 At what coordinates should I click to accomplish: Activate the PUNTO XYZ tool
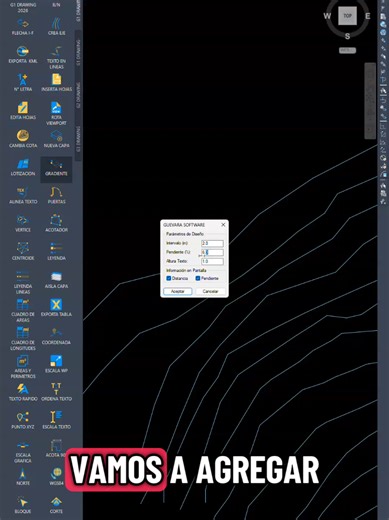click(23, 420)
